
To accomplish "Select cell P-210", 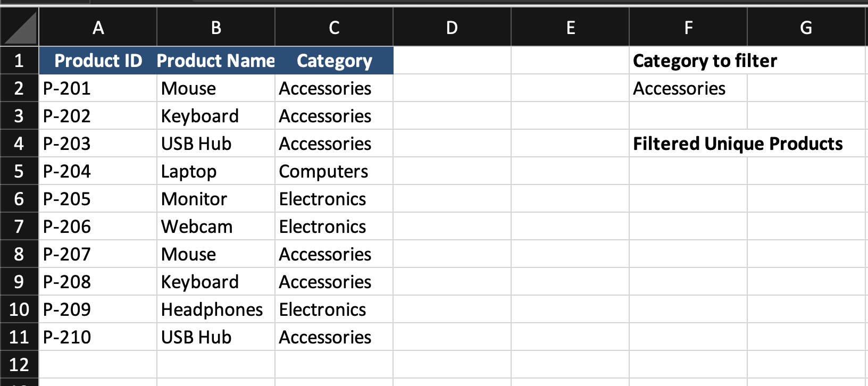I will click(98, 337).
